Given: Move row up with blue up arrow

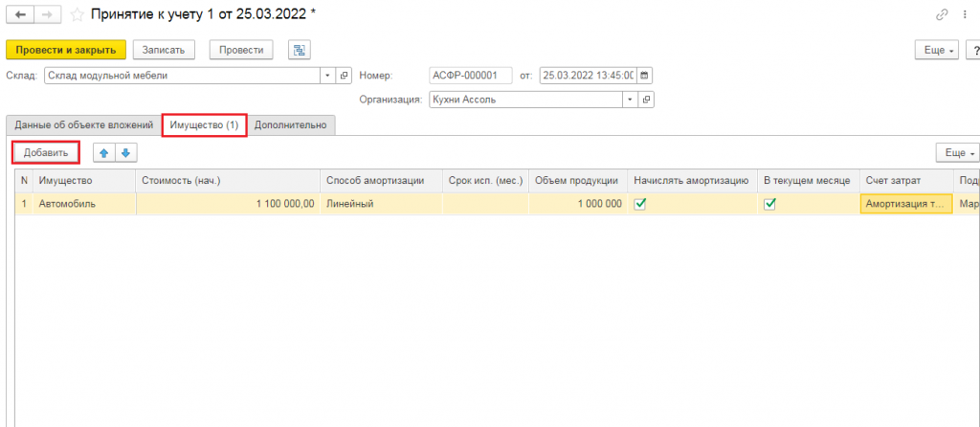Looking at the screenshot, I should (x=104, y=152).
